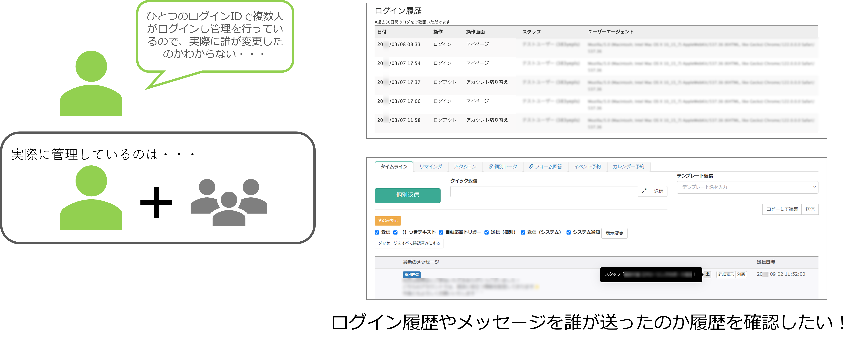
Task: Focus the クイック返信 text field
Action: [544, 191]
